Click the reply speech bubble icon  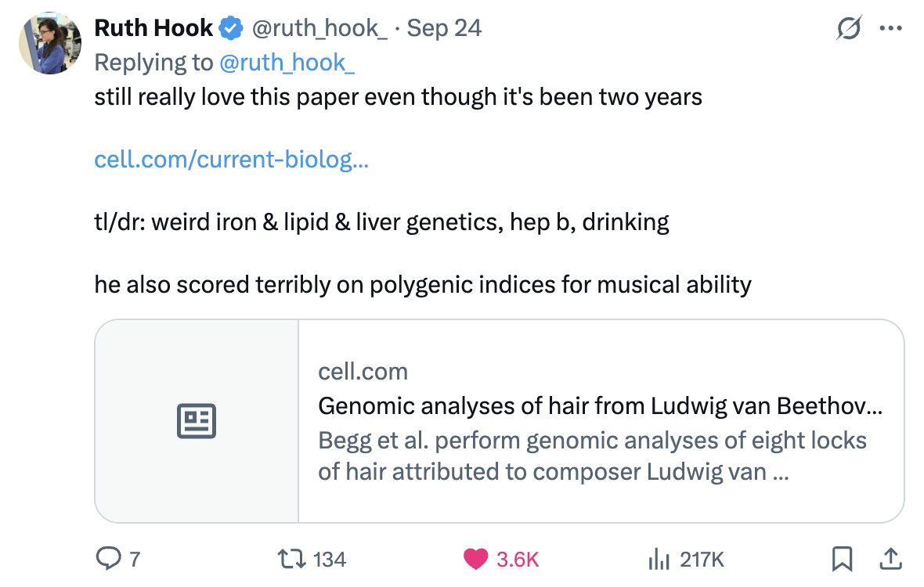[106, 559]
